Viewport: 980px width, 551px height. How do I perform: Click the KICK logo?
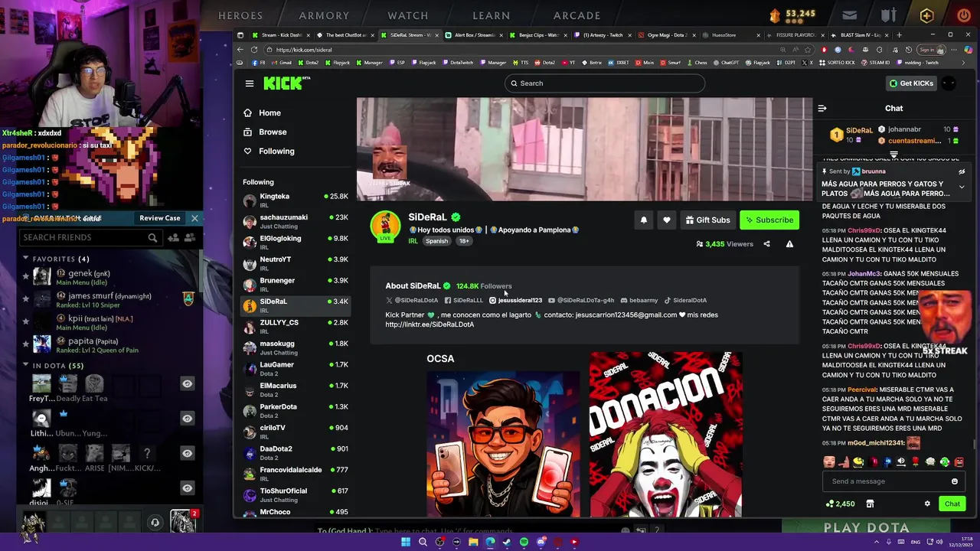pyautogui.click(x=286, y=83)
